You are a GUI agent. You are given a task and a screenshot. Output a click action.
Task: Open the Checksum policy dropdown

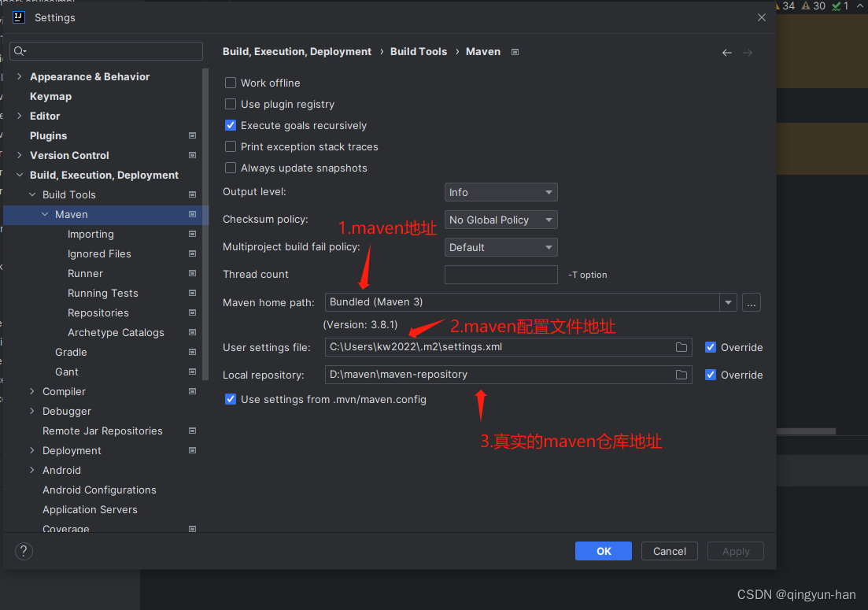tap(501, 220)
